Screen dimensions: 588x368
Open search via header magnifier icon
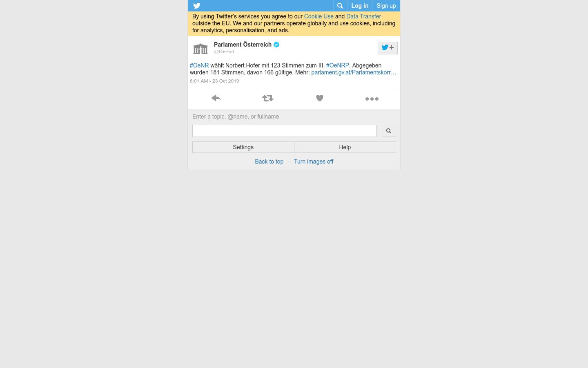[340, 6]
